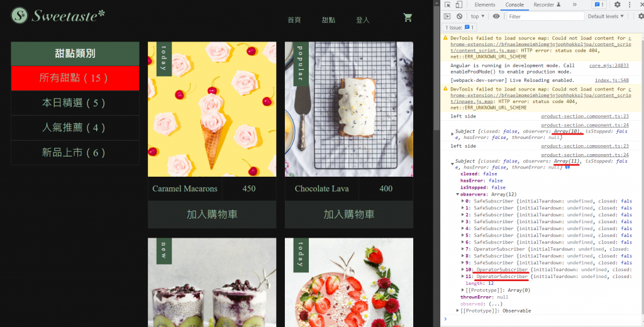Open the last product-section.component.ts:24 link
The height and width of the screenshot is (327, 644).
coord(585,155)
